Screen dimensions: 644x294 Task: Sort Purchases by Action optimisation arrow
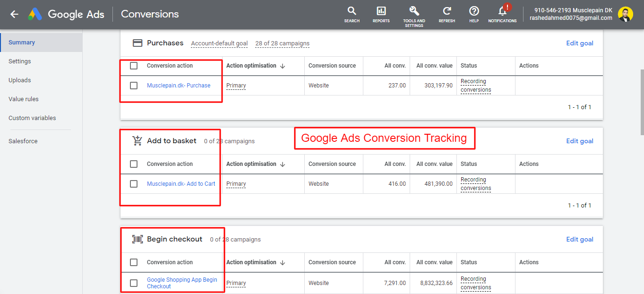(x=283, y=66)
